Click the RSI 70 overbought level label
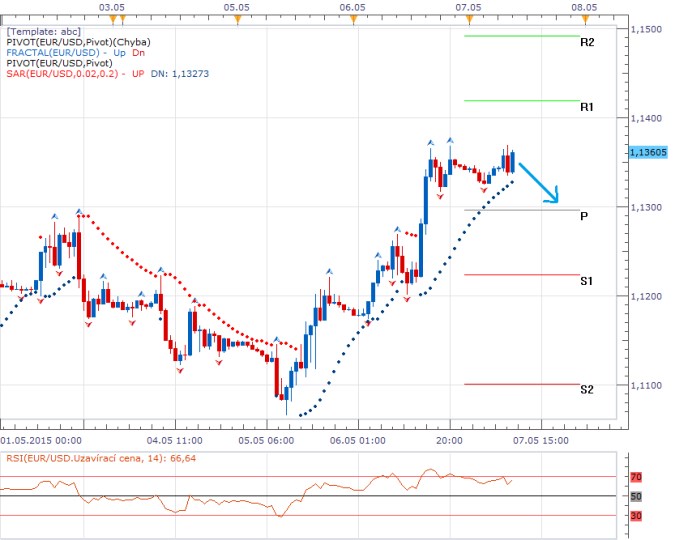675x540 pixels. click(636, 478)
